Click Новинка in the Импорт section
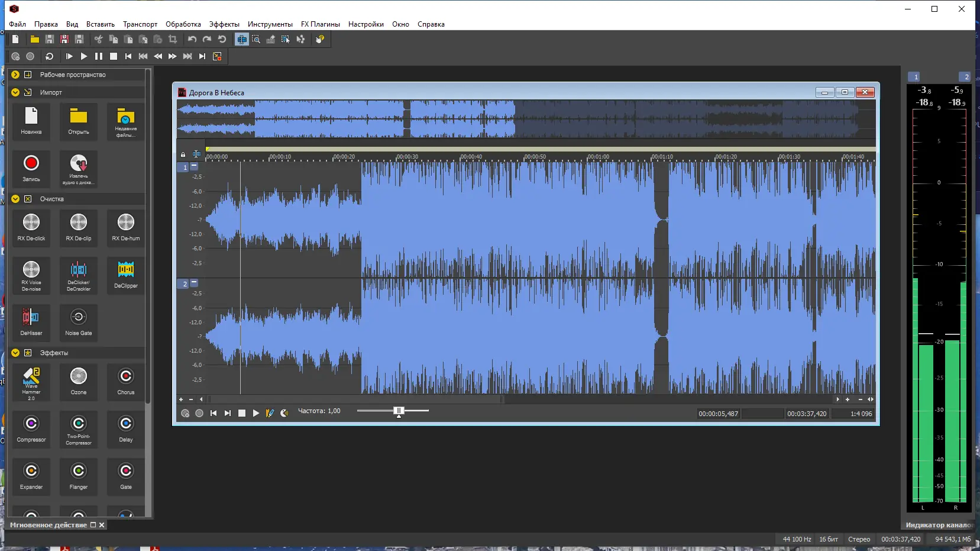Image resolution: width=980 pixels, height=551 pixels. point(31,121)
